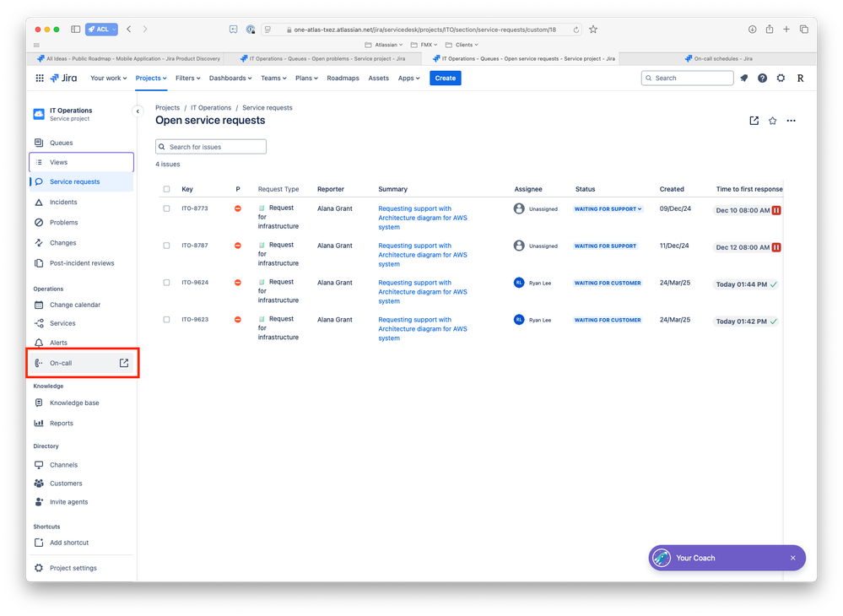
Task: Open Queues in the sidebar
Action: pos(81,143)
